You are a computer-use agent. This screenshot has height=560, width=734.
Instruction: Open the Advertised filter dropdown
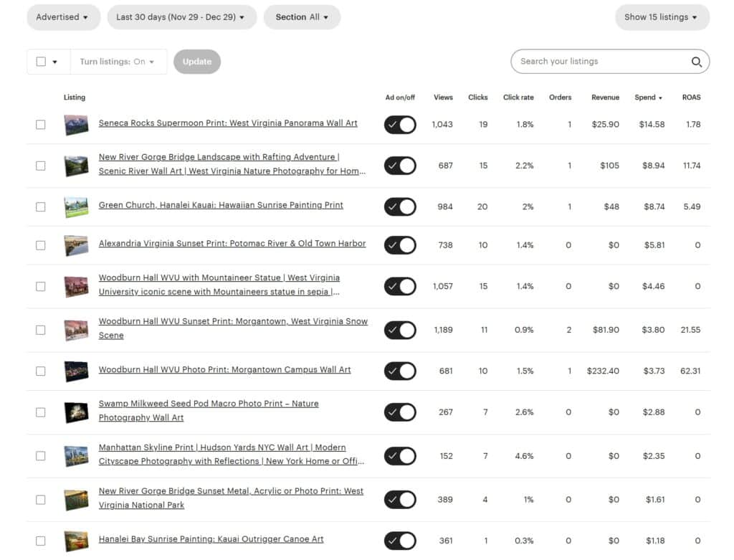[63, 16]
